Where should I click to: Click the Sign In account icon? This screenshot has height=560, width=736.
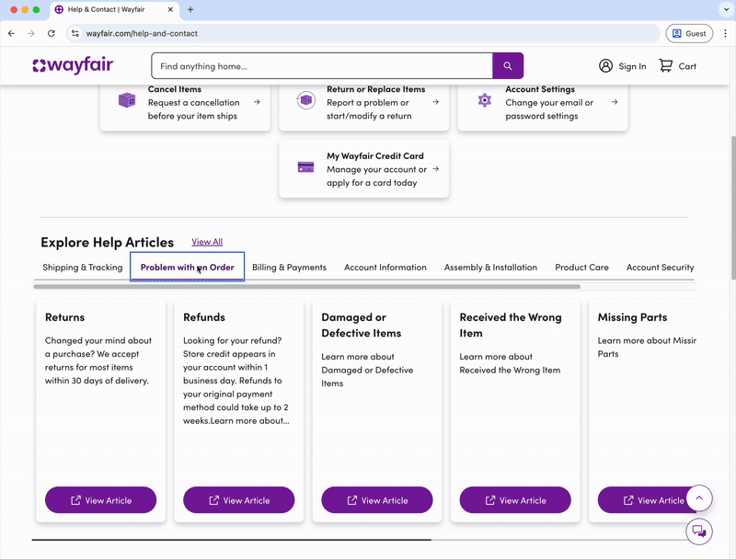tap(605, 66)
